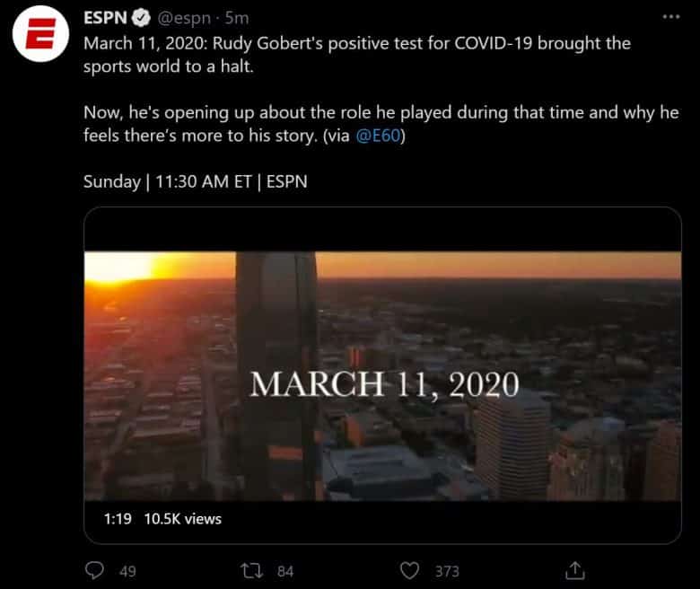Play the embedded city skyline video
Viewport: 700px width, 589px height.
[x=382, y=375]
